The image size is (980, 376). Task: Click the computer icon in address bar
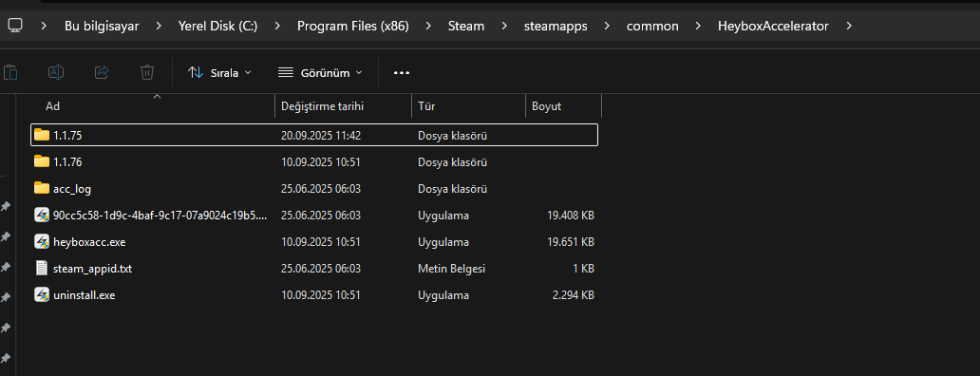15,26
